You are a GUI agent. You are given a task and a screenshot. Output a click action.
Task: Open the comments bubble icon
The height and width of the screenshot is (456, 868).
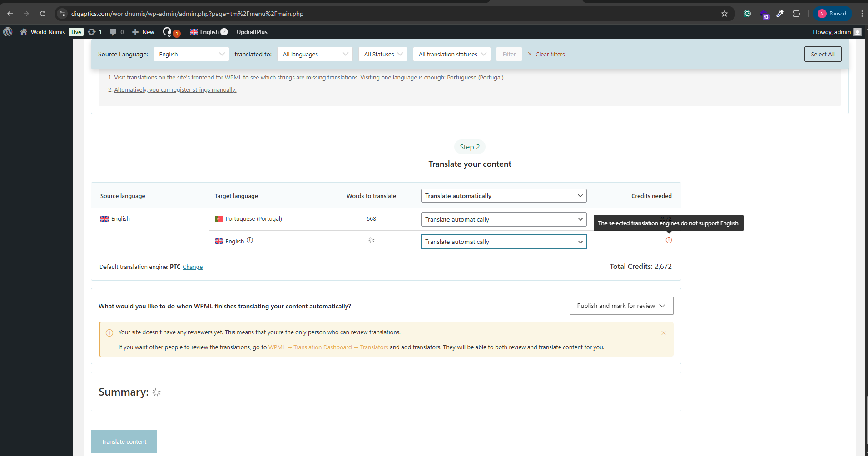(113, 32)
